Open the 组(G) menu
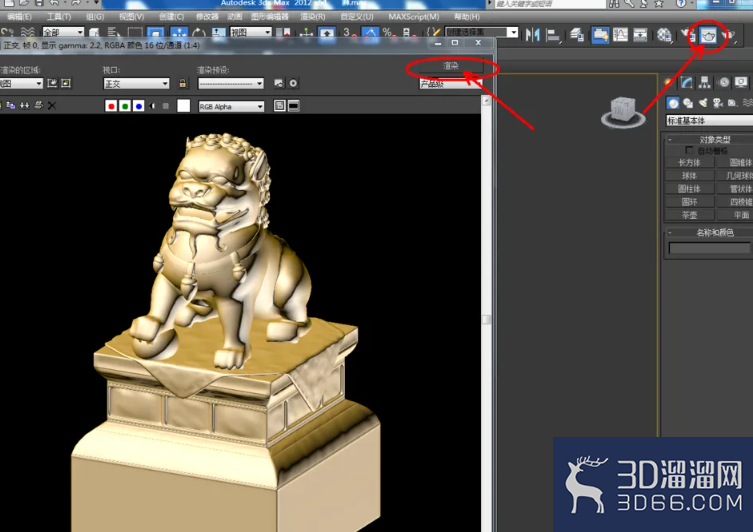This screenshot has height=532, width=753. 95,17
